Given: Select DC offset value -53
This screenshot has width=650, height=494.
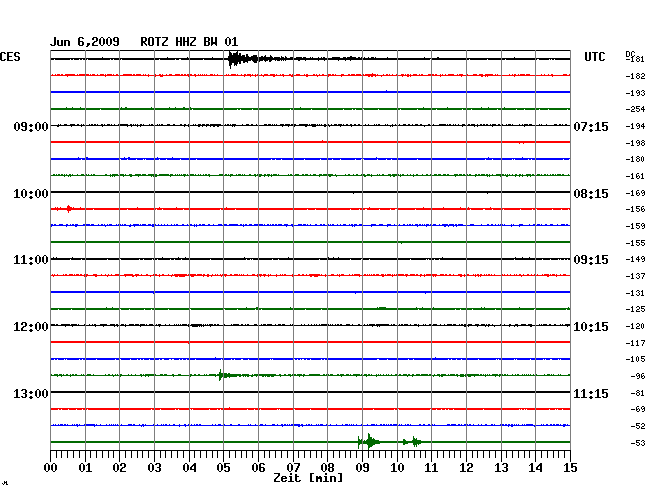Looking at the screenshot, I should pyautogui.click(x=638, y=443).
